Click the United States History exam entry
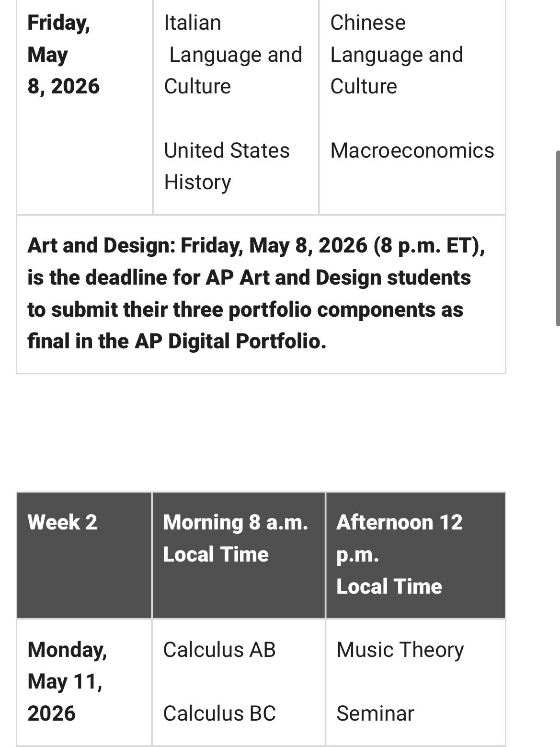This screenshot has height=747, width=560. pos(227,166)
